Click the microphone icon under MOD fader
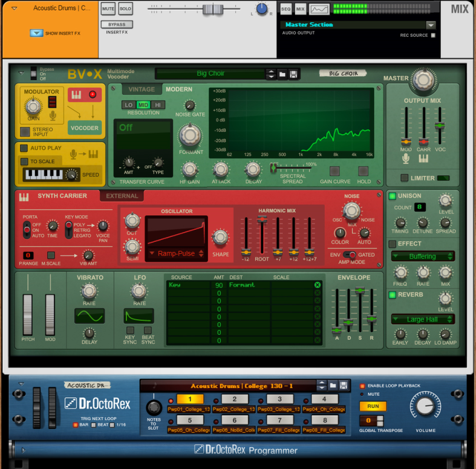 406,158
